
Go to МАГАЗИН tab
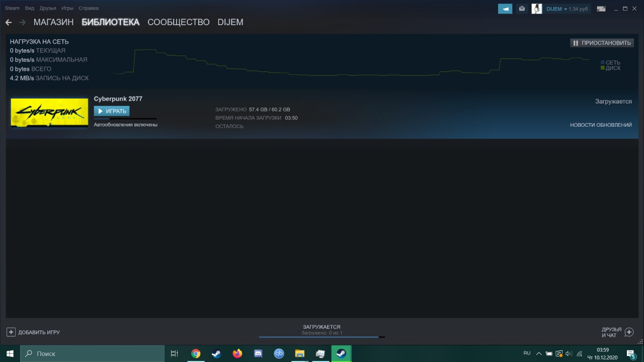click(x=53, y=22)
